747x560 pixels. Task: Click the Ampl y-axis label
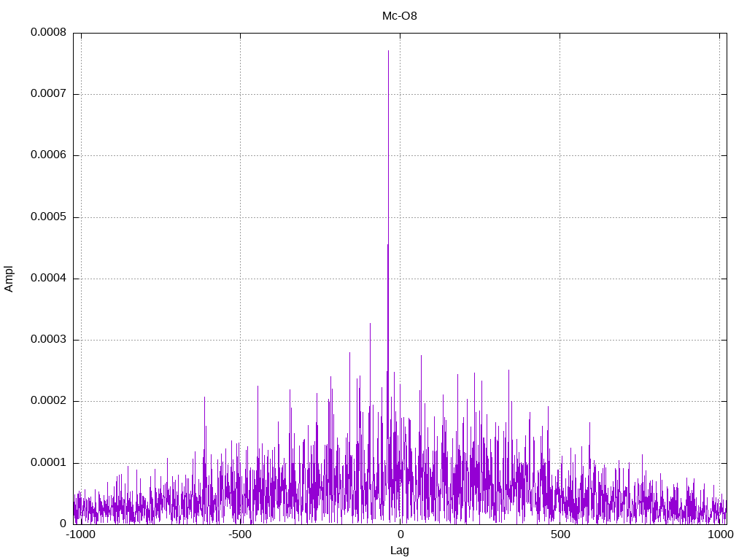point(9,279)
